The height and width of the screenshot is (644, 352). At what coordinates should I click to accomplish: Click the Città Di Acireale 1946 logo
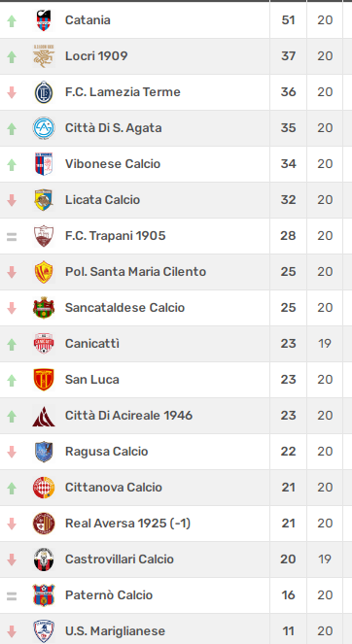click(x=44, y=416)
